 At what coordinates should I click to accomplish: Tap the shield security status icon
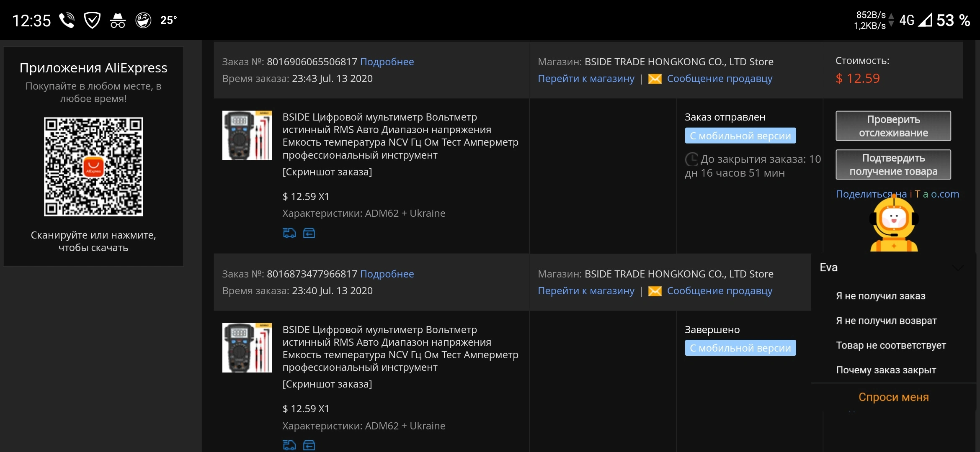coord(92,20)
